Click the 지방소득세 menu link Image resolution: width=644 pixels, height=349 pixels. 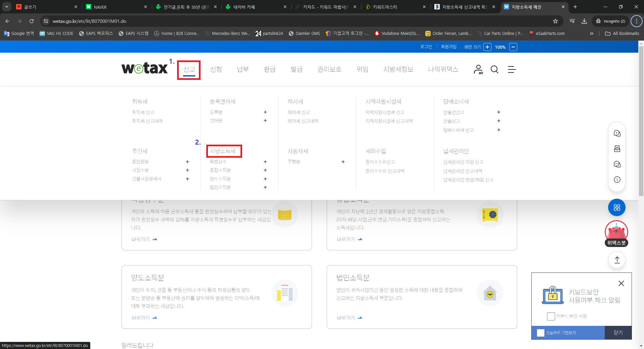(224, 151)
